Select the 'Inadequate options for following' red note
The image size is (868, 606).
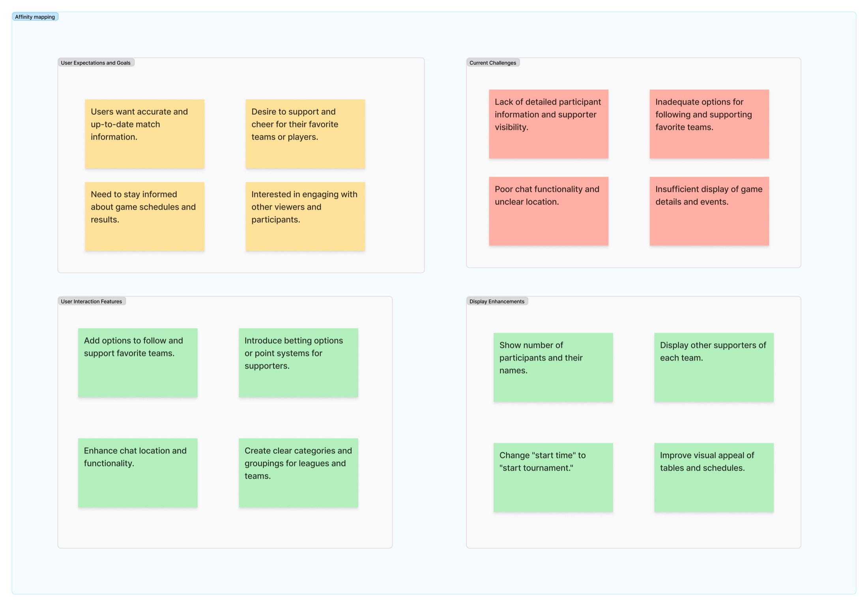click(709, 124)
